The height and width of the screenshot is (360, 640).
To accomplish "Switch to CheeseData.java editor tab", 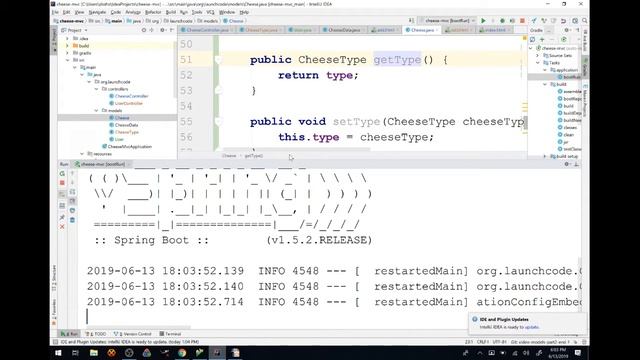I will [344, 30].
